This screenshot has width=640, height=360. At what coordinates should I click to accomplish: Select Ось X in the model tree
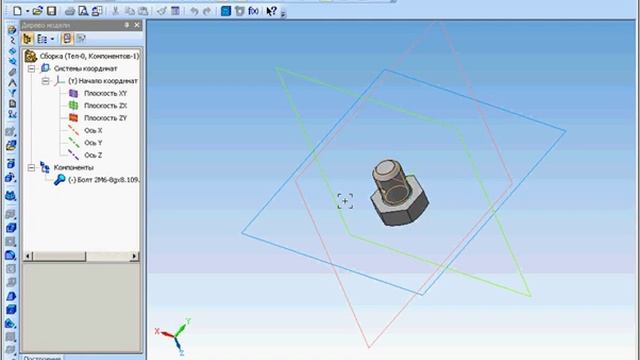(93, 130)
